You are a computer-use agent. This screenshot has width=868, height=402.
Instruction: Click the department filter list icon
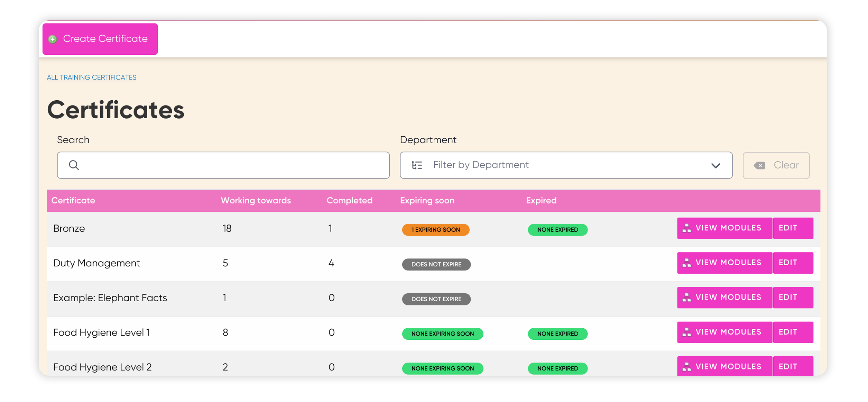pos(417,165)
